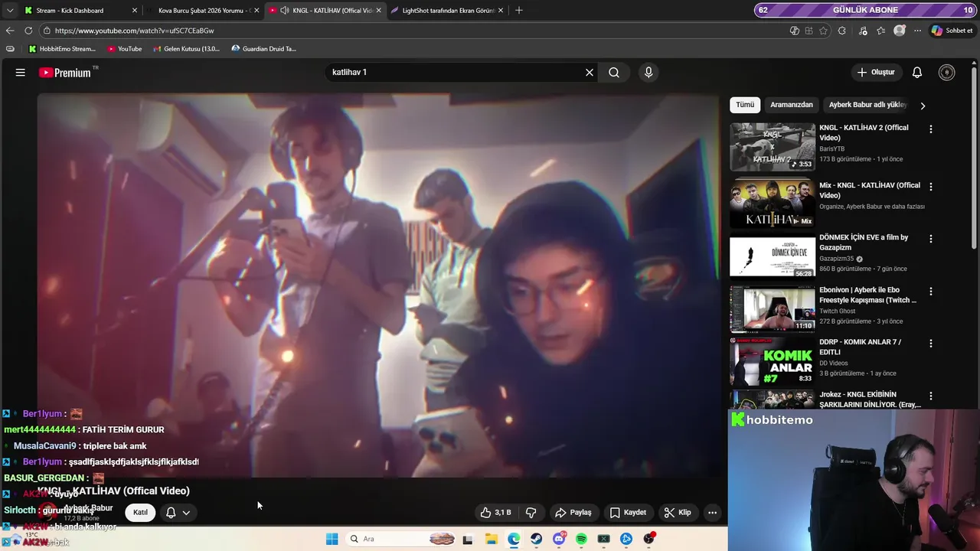
Task: Open KNGL - KATLİHAV 2 thumbnail
Action: pos(773,147)
